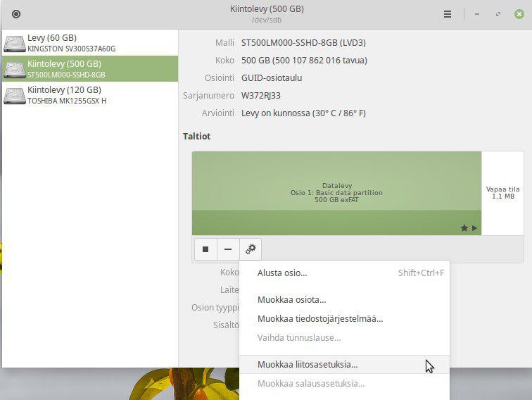Select the Vapaa tila free space block
The width and height of the screenshot is (532, 400).
(x=502, y=192)
